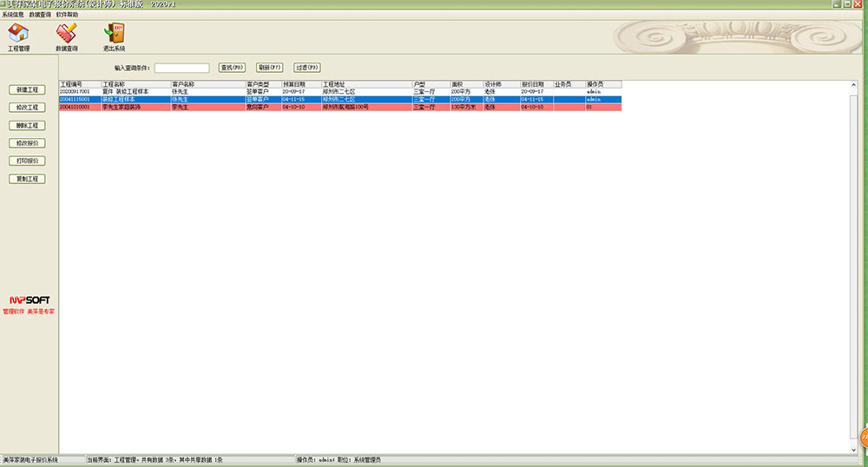Click the 新建工程 button
The width and height of the screenshot is (868, 467).
[x=27, y=90]
